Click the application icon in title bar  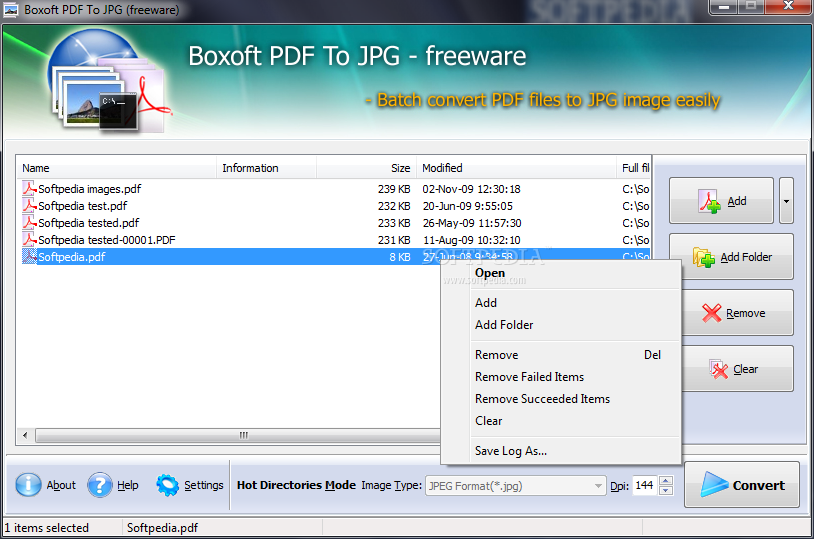point(10,10)
